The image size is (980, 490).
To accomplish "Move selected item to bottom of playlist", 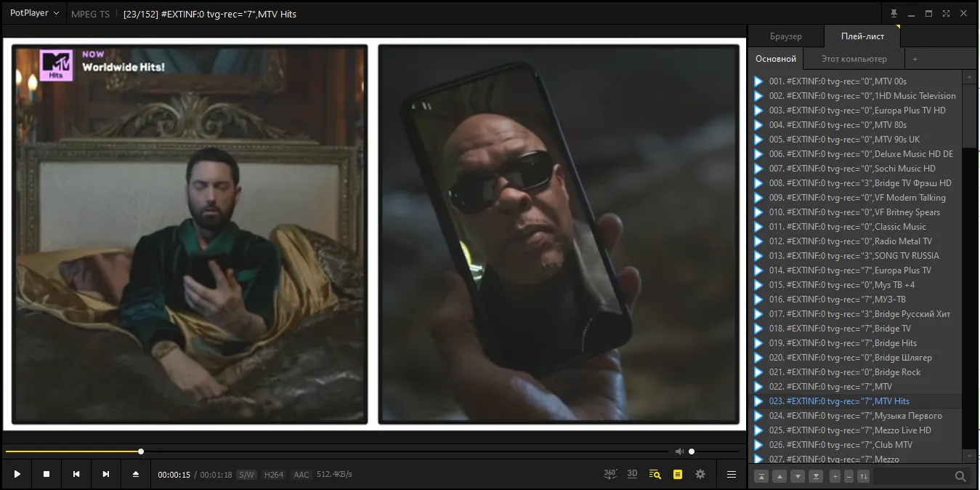I will tap(816, 476).
